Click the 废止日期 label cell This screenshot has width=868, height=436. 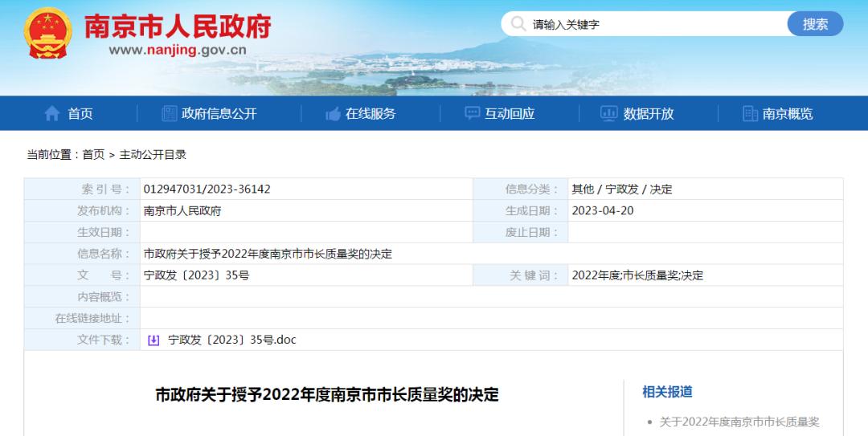pyautogui.click(x=520, y=232)
